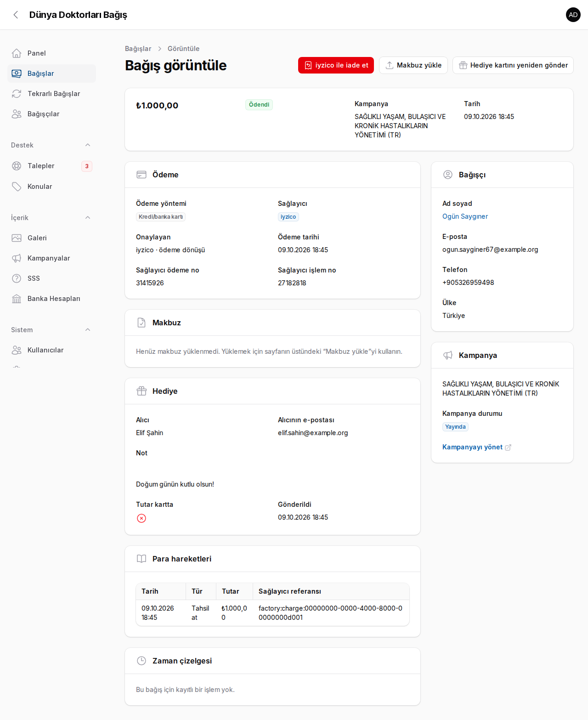
Task: Open Panel in the sidebar
Action: coord(51,53)
